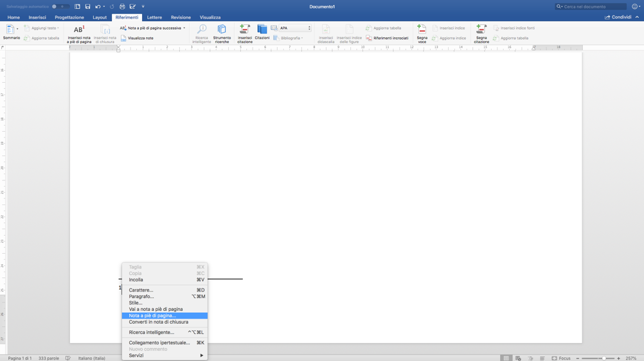Select Vai a nota a piè di pagina
This screenshot has height=361, width=644.
[165, 309]
